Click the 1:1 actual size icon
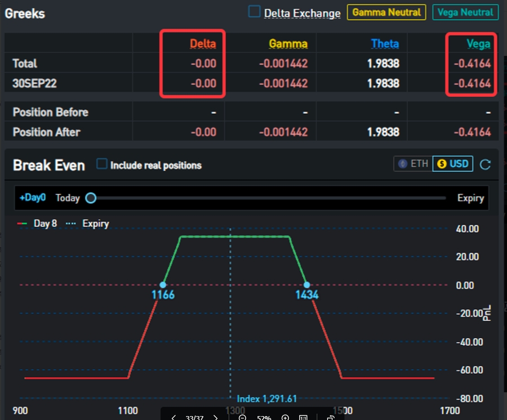 tap(303, 417)
